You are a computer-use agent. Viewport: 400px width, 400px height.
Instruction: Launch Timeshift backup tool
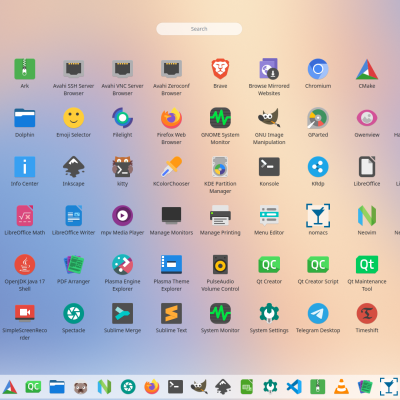coord(367,313)
